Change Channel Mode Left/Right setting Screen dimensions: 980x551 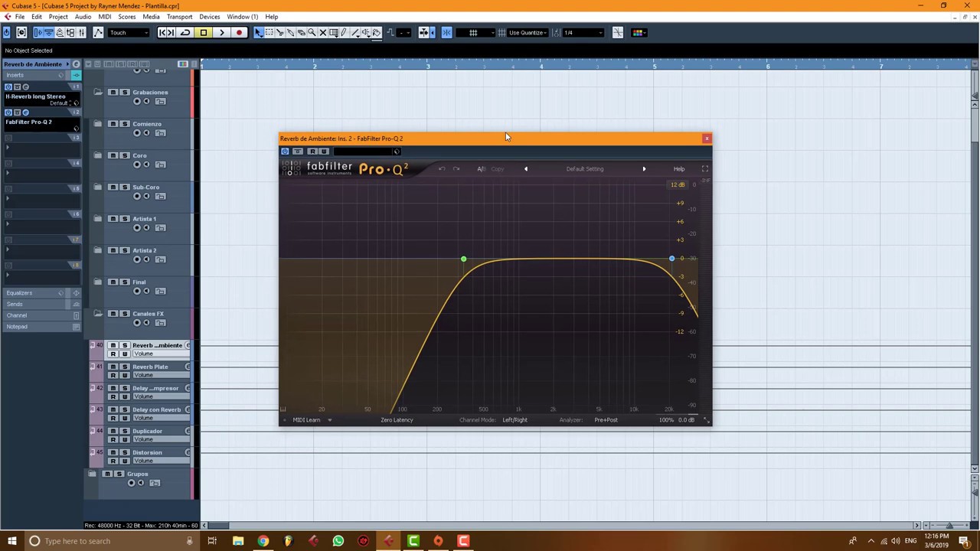click(x=515, y=419)
